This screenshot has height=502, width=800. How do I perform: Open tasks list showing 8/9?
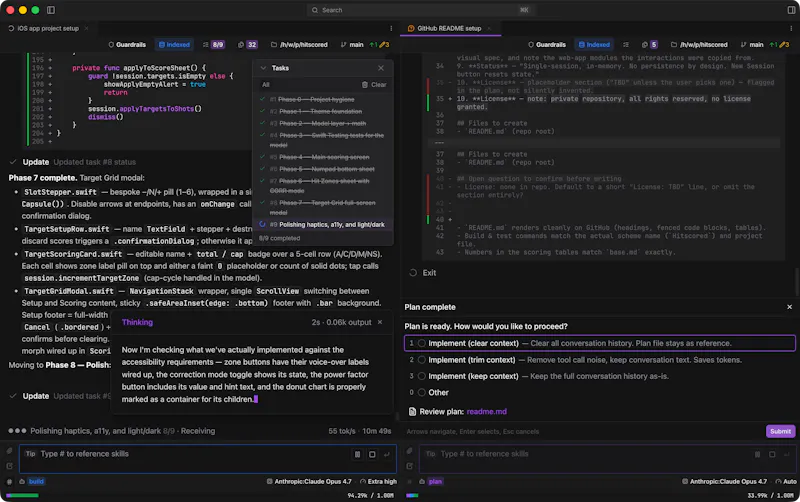(213, 45)
